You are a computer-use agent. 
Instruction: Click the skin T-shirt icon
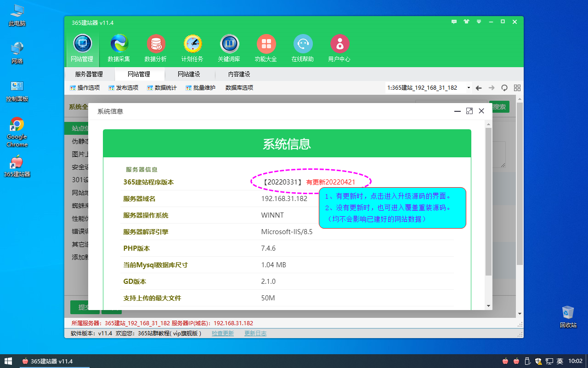[467, 22]
